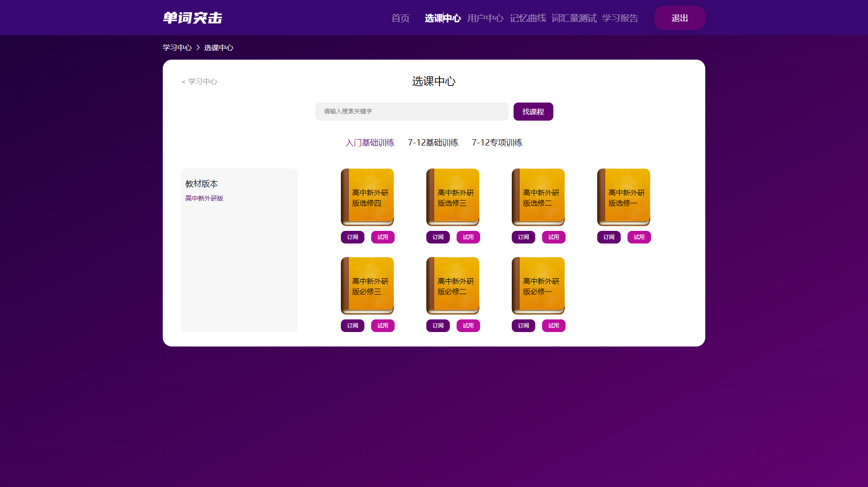Click the 单词突击 site logo

pos(193,18)
